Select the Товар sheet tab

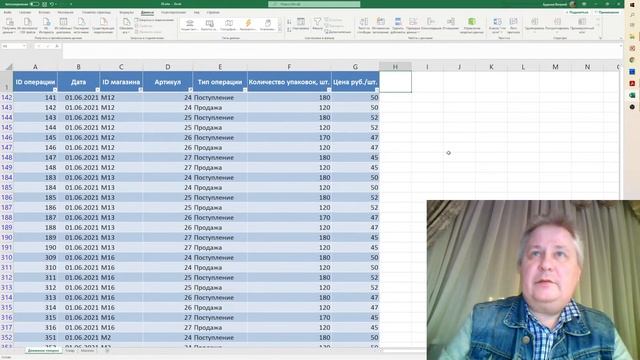click(x=70, y=350)
